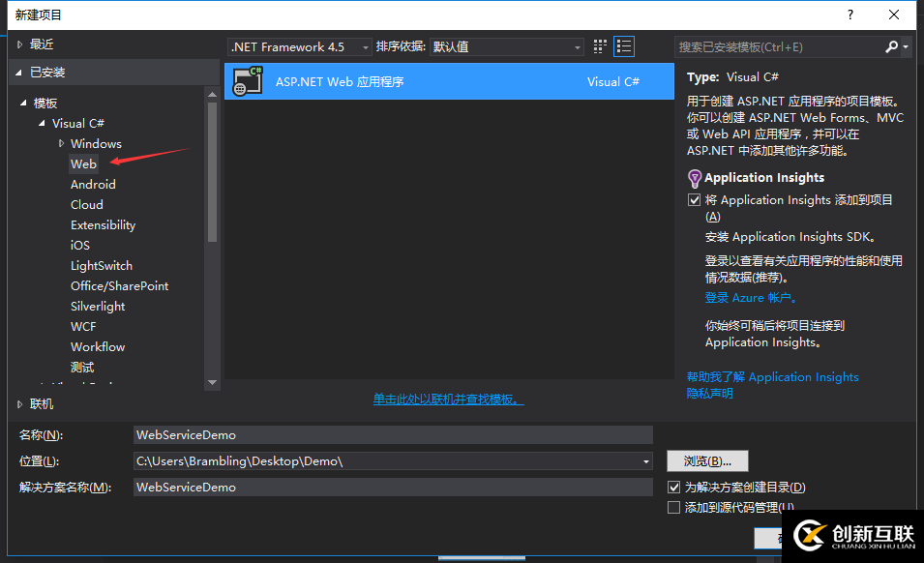Expand the Windows template node
This screenshot has width=924, height=563.
coord(60,143)
